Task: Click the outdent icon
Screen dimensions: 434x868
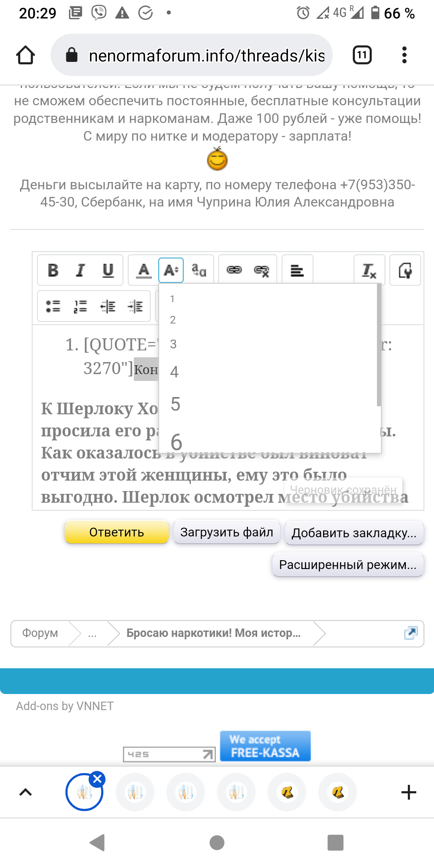Action: 108,306
